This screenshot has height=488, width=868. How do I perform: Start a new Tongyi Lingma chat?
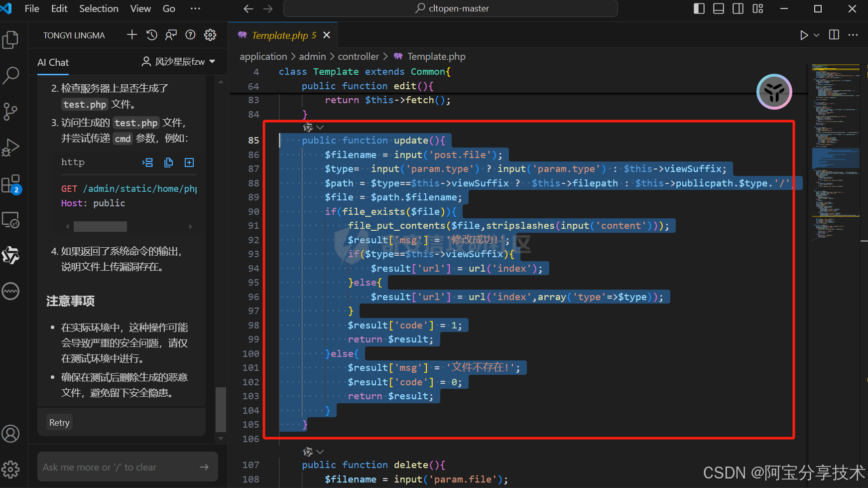[132, 35]
